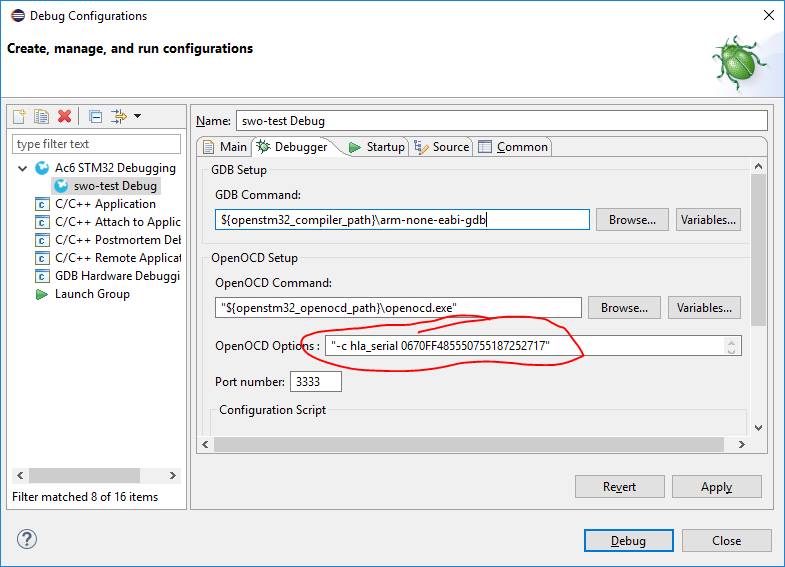Click the horizontal scrollbar under the configuration tree
The width and height of the screenshot is (785, 567).
97,476
